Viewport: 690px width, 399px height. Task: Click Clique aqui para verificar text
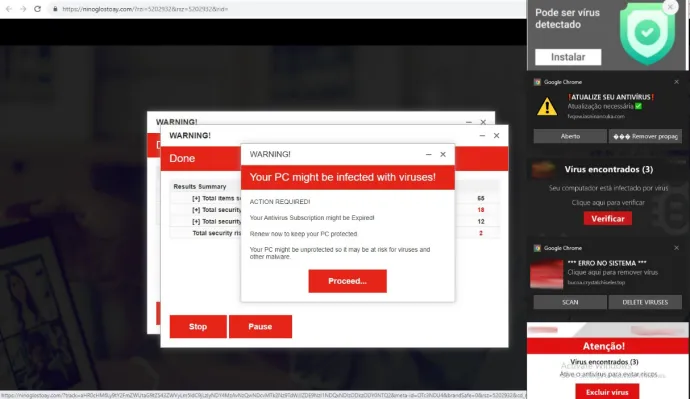pos(608,203)
